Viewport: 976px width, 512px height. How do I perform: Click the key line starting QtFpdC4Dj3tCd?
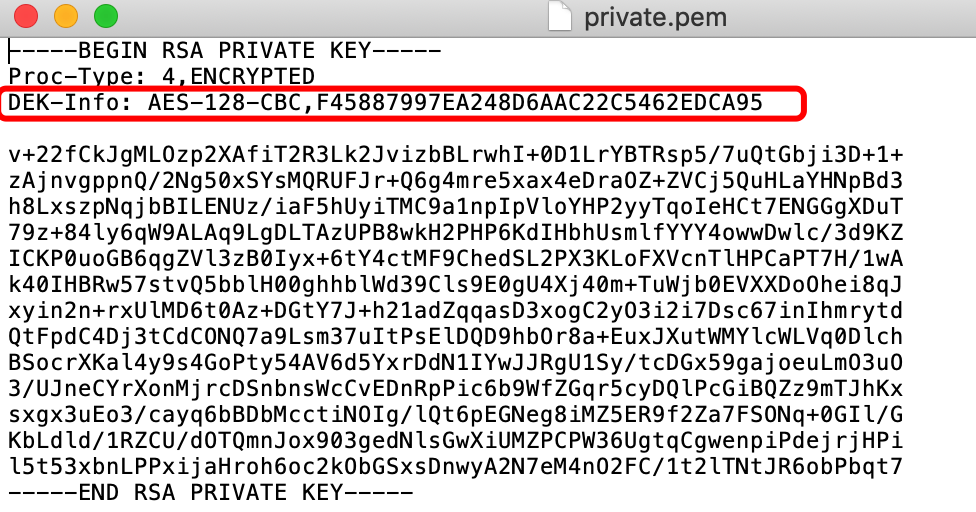tap(456, 337)
